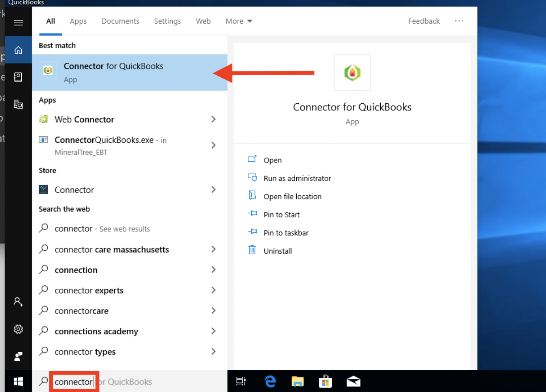546x392 pixels.
Task: Open Microsoft Store from taskbar
Action: (325, 381)
